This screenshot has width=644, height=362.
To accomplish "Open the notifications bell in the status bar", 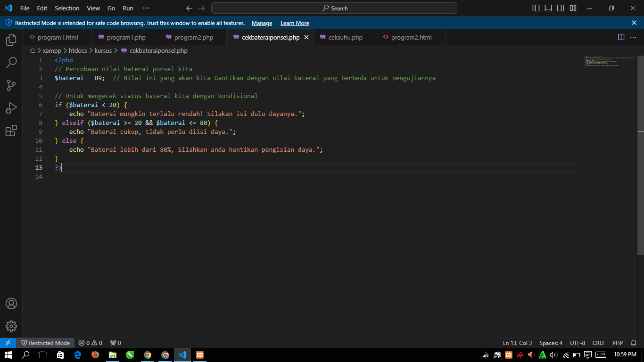I will 634,343.
